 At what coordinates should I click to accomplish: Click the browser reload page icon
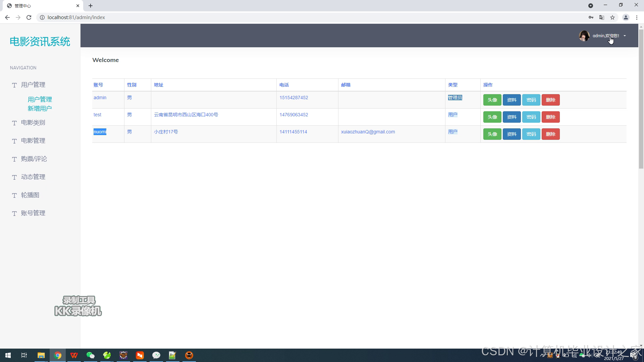click(29, 17)
